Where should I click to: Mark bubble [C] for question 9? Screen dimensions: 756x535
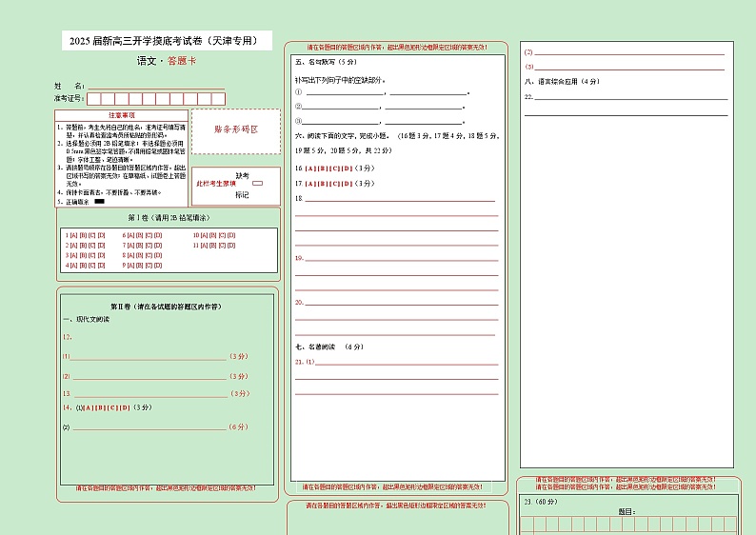point(149,266)
